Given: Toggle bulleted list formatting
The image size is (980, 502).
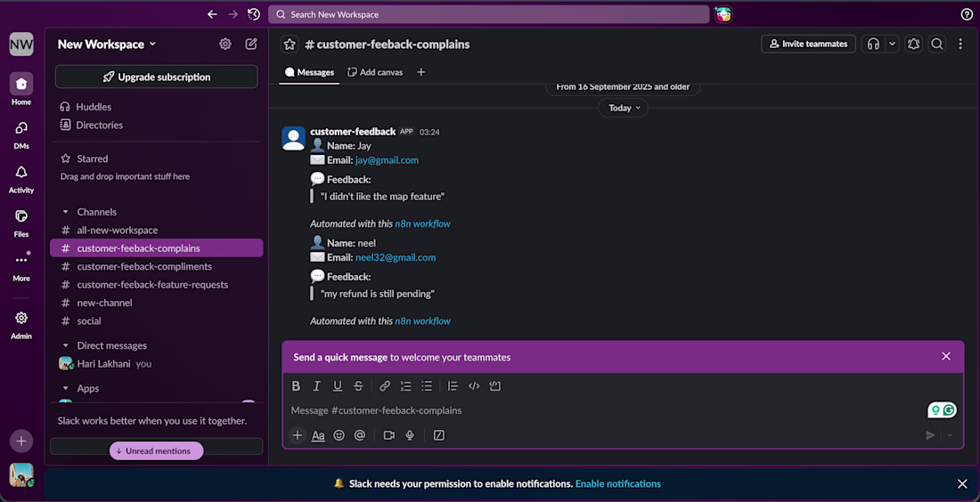Looking at the screenshot, I should [426, 386].
